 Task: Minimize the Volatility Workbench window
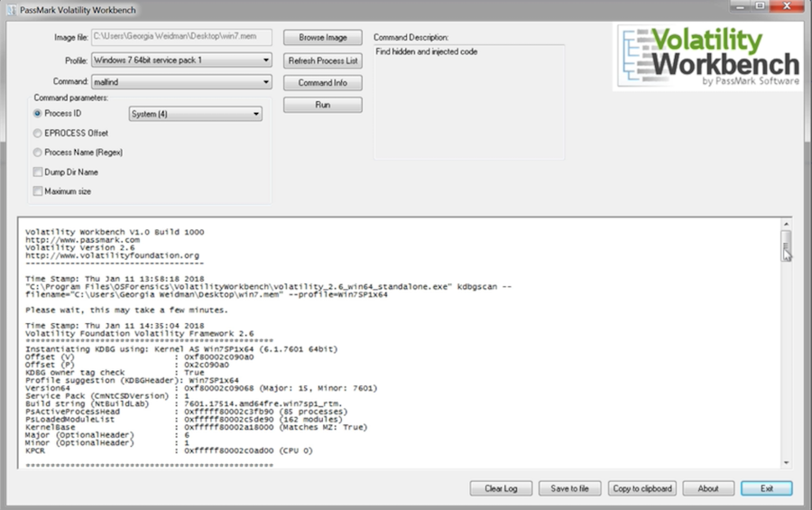[740, 6]
